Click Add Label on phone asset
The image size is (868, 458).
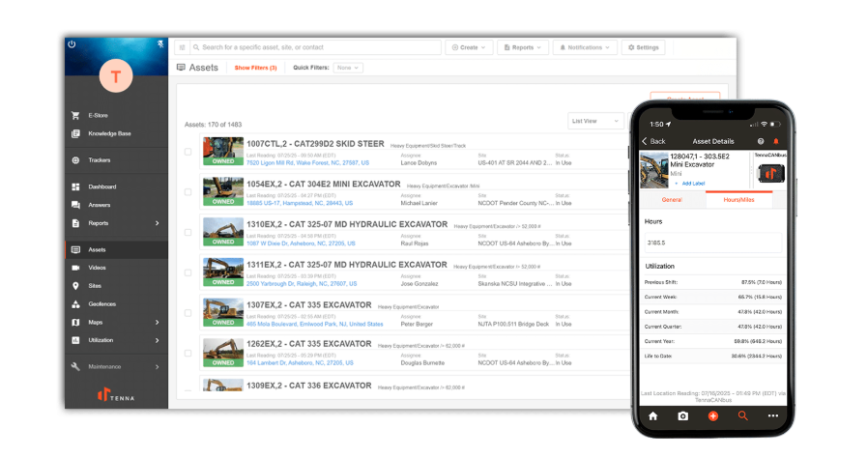pyautogui.click(x=690, y=184)
